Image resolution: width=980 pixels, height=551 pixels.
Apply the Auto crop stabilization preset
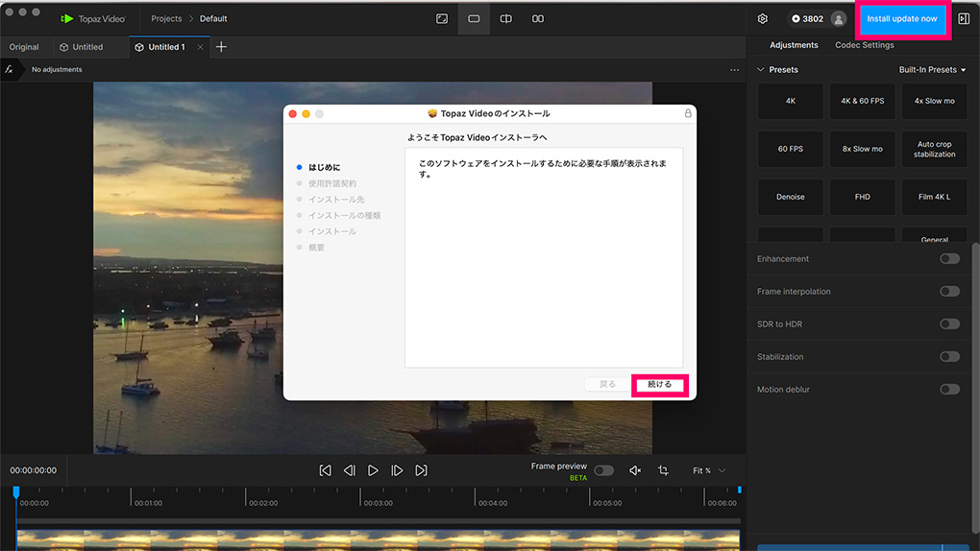[935, 149]
